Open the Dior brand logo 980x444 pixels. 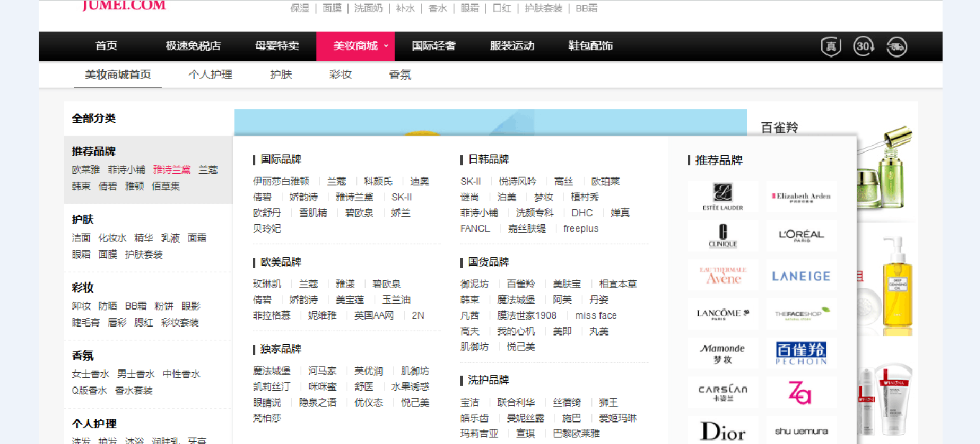[x=723, y=430]
